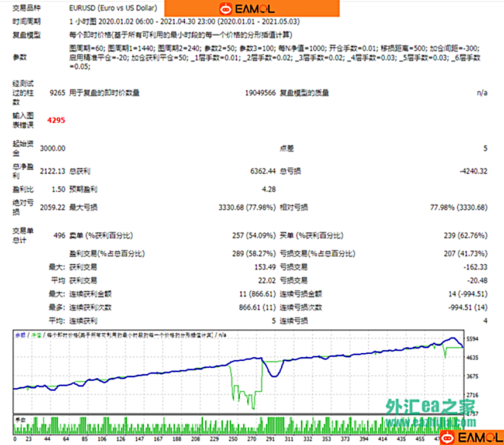
Task: Click the 19049566 ticks modelled value
Action: [x=260, y=92]
